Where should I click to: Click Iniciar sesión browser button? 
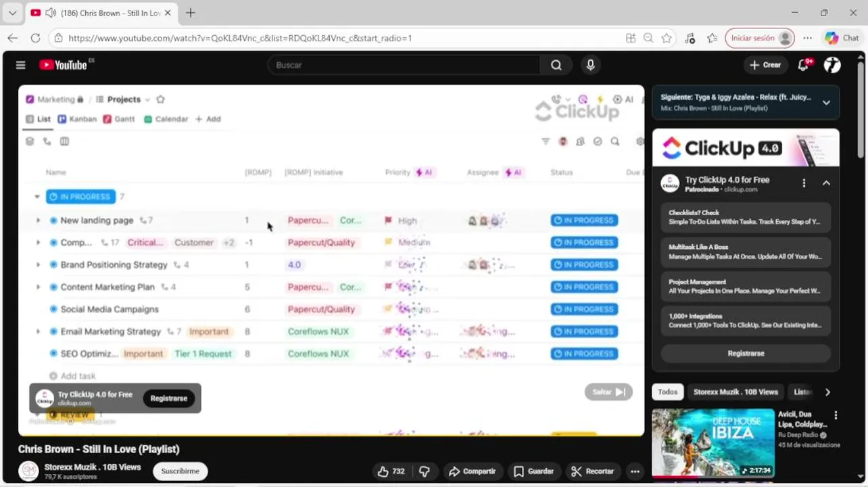point(759,38)
